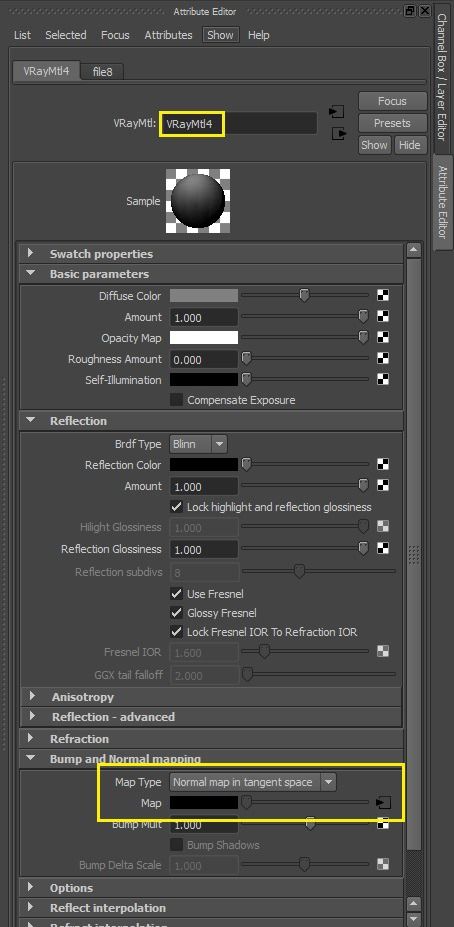
Task: Click the Reflection Glossiness slider handle
Action: (364, 549)
